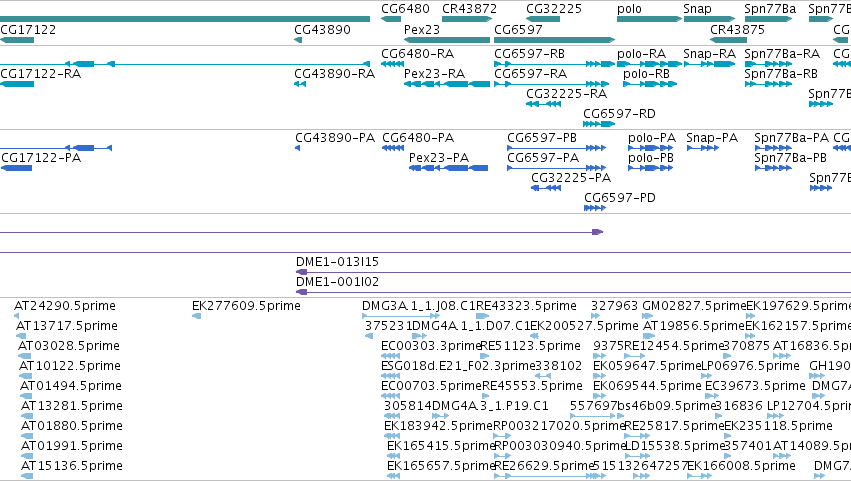Click protein Pex23-PA
The width and height of the screenshot is (851, 481).
coord(439,158)
